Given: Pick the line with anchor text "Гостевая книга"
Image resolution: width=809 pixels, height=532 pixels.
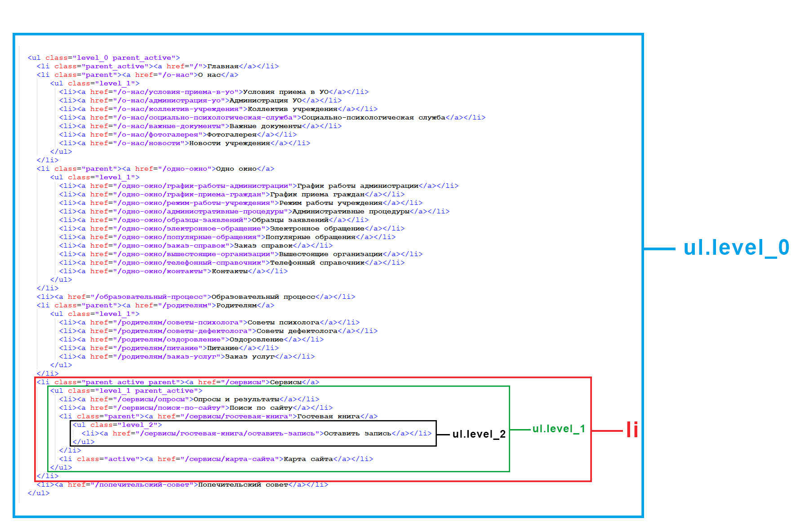Looking at the screenshot, I should pyautogui.click(x=218, y=417).
